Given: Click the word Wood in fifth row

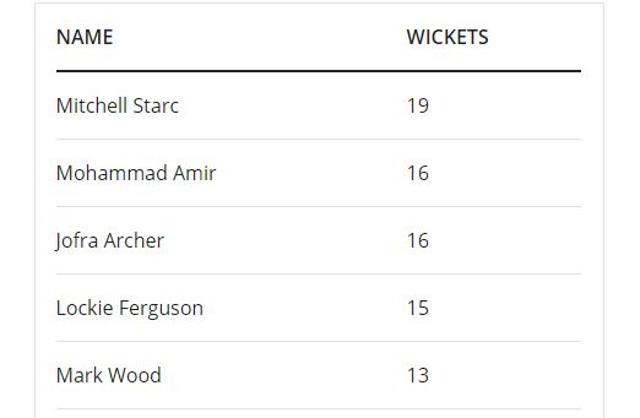Looking at the screenshot, I should (x=135, y=375).
